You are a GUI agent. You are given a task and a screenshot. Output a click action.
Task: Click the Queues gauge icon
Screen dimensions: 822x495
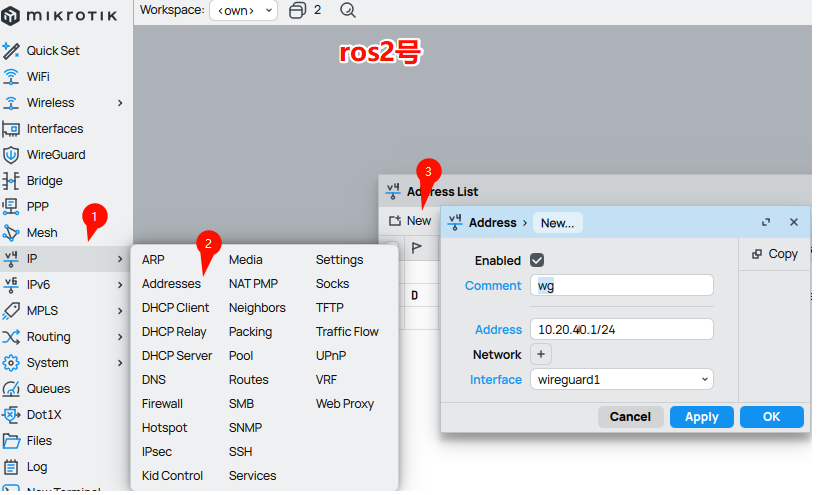[x=12, y=389]
